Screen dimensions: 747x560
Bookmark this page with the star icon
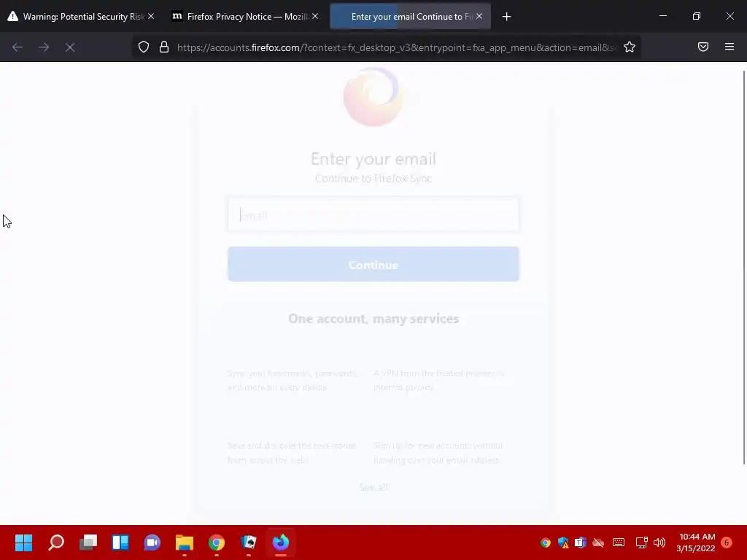(x=630, y=47)
